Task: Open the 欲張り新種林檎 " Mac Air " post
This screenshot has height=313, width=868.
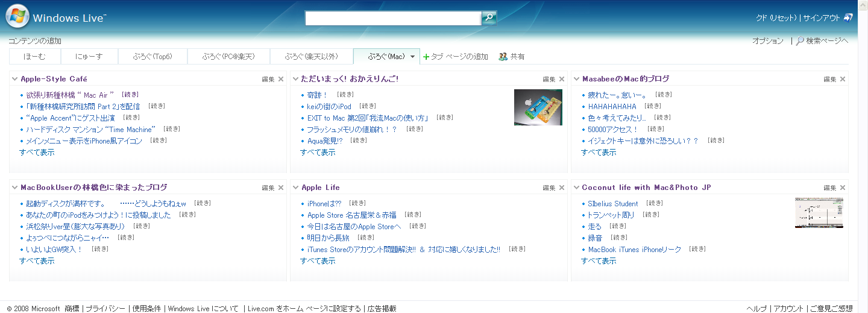Action: point(70,95)
